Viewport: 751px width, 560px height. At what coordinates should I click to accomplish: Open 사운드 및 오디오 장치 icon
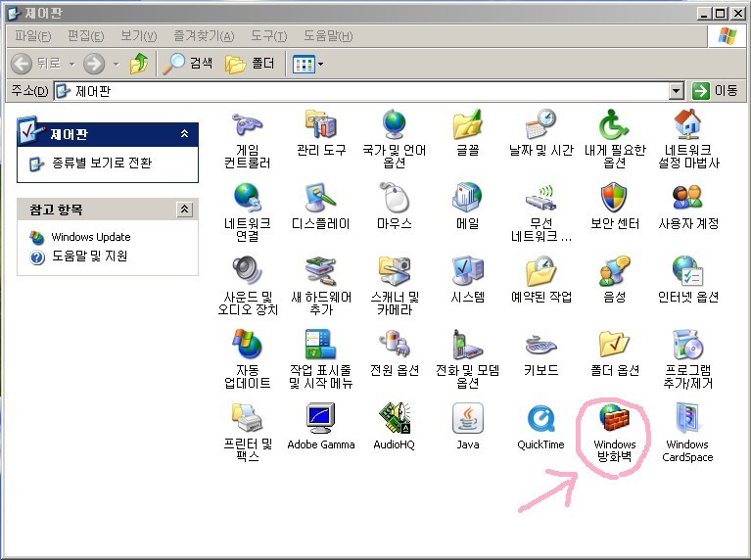[247, 271]
